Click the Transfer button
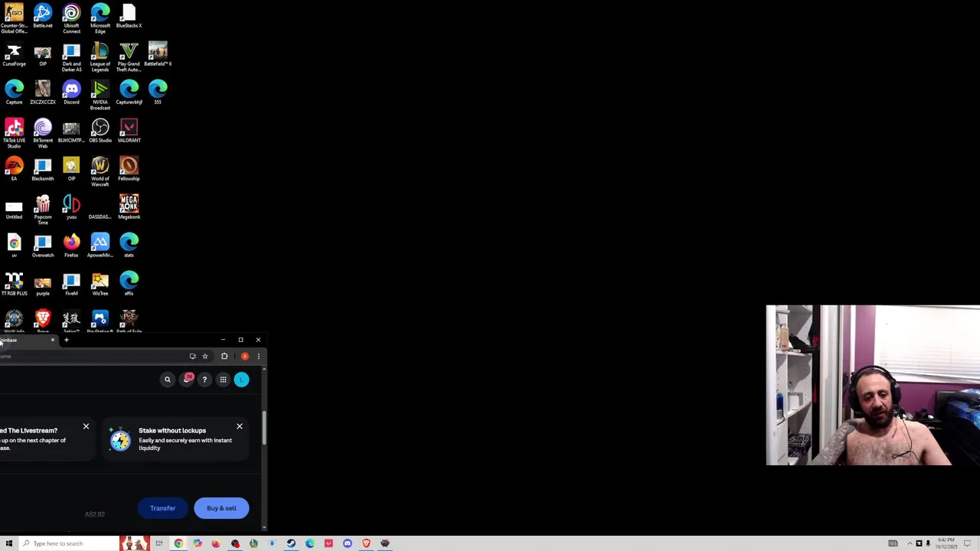 point(162,508)
